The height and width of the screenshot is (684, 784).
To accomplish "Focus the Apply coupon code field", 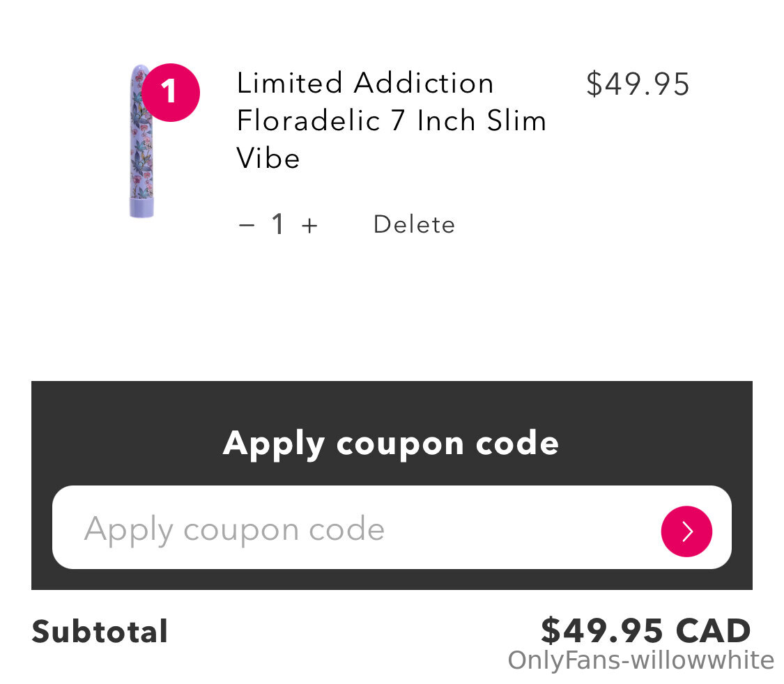I will [x=392, y=527].
